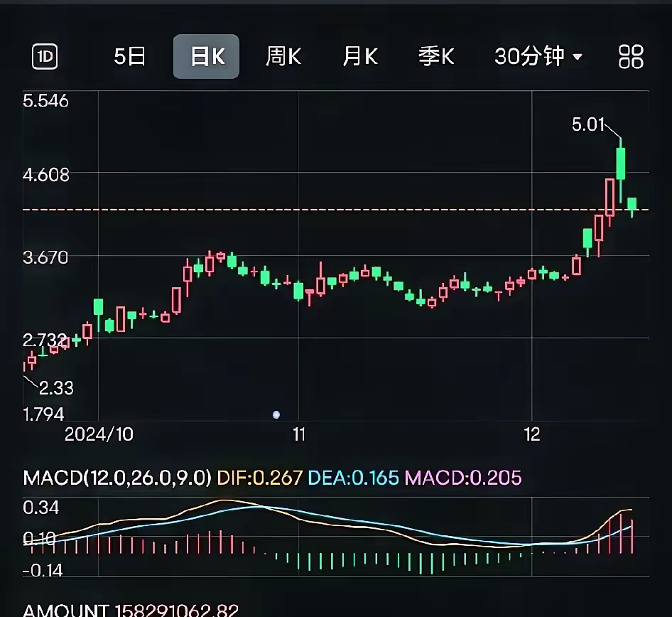Open the 30分钟 interval dropdown
672x617 pixels.
538,57
